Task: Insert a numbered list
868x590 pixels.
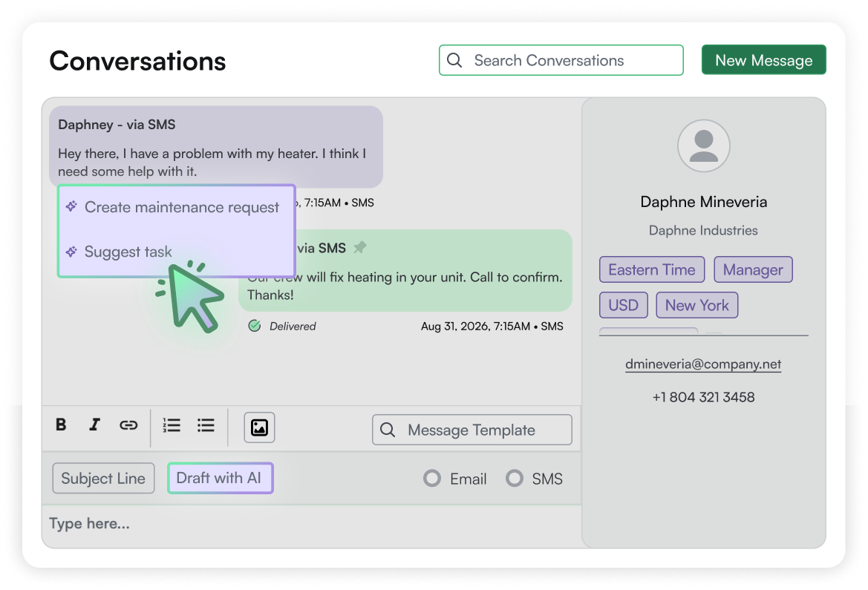Action: point(172,425)
